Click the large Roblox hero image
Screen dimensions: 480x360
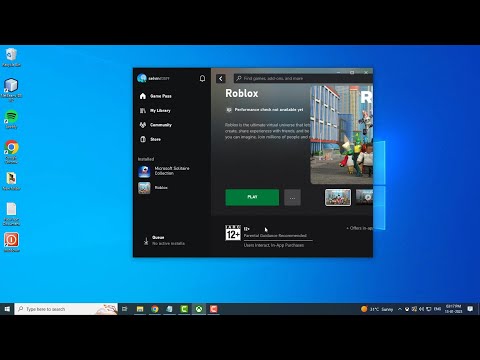(342, 135)
